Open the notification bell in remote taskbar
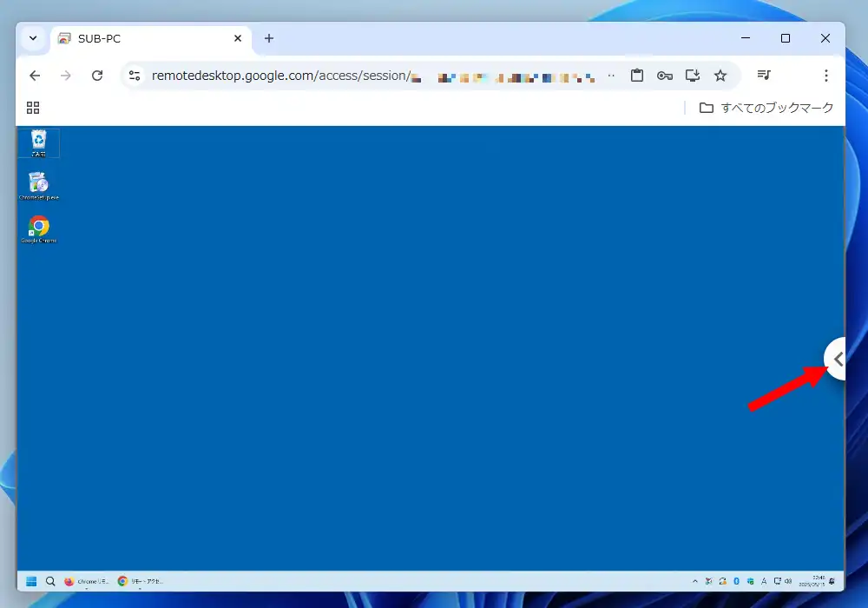This screenshot has width=868, height=608. point(832,581)
